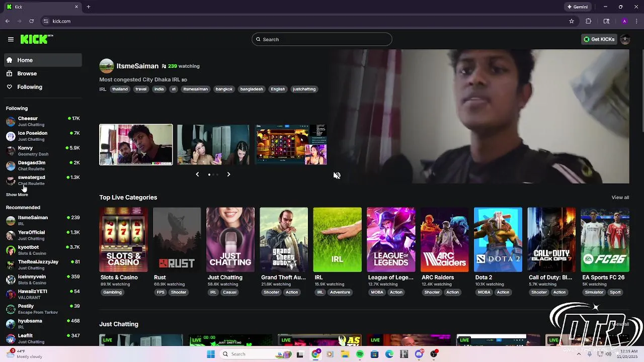Screen dimensions: 644x362
Task: Open the Rust category card
Action: click(x=177, y=240)
